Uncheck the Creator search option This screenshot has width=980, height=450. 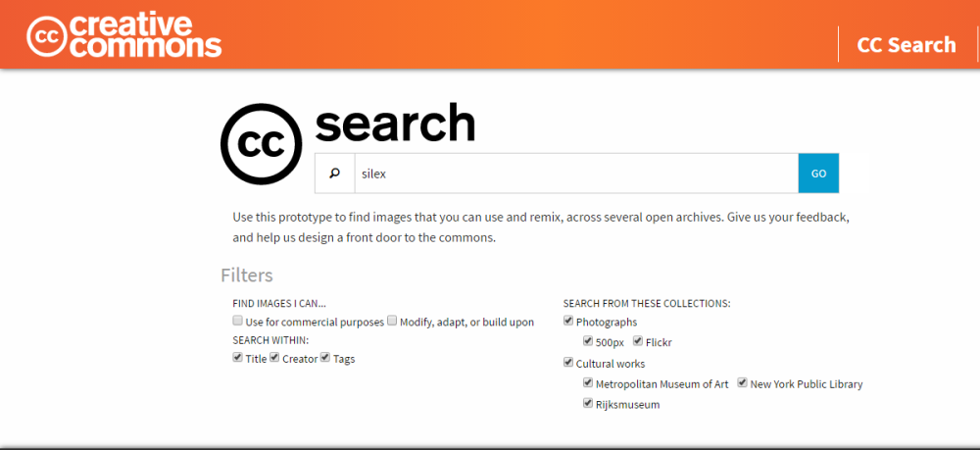274,358
